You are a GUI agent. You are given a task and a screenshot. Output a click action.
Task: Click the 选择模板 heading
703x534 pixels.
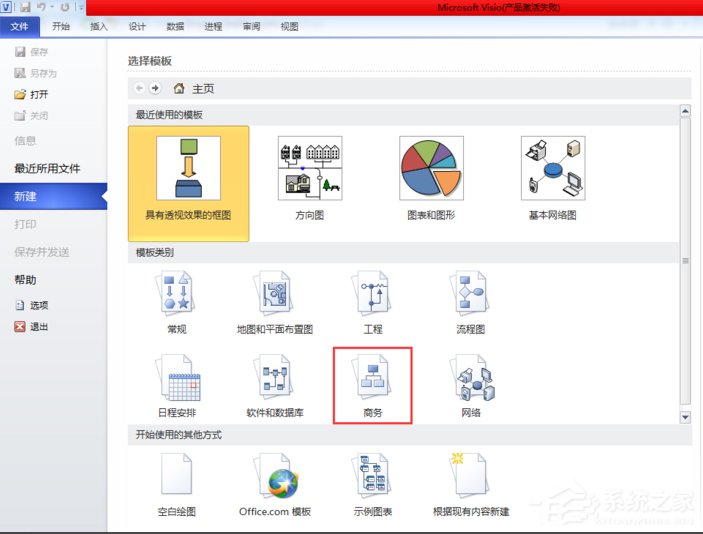[x=150, y=61]
